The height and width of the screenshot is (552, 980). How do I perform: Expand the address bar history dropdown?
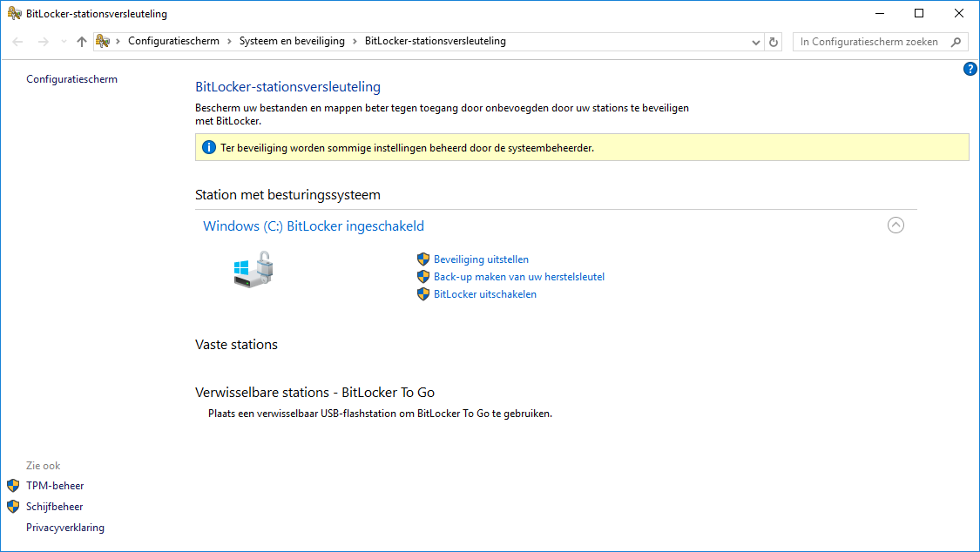pyautogui.click(x=755, y=42)
